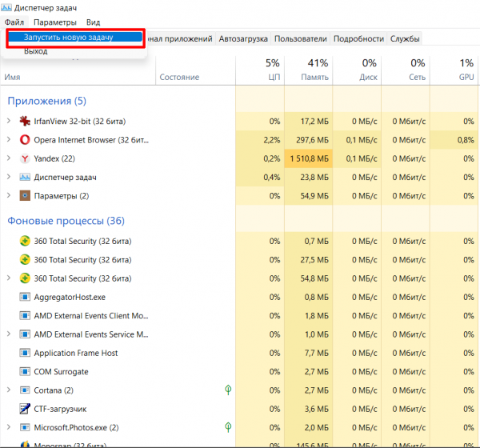Click Параметры memory value 54,9 МБ
The width and height of the screenshot is (480, 448).
(314, 196)
